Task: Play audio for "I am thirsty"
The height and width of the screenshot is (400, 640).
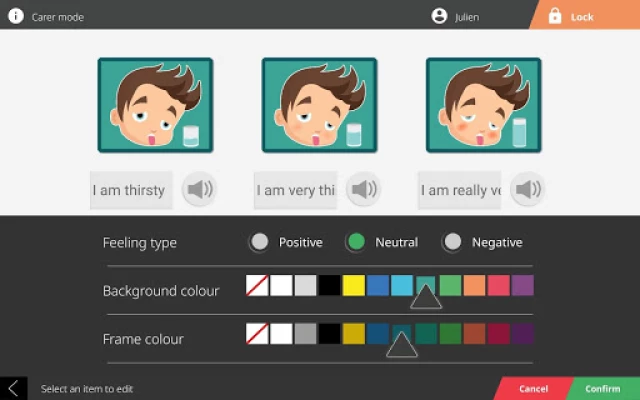Action: (x=200, y=190)
